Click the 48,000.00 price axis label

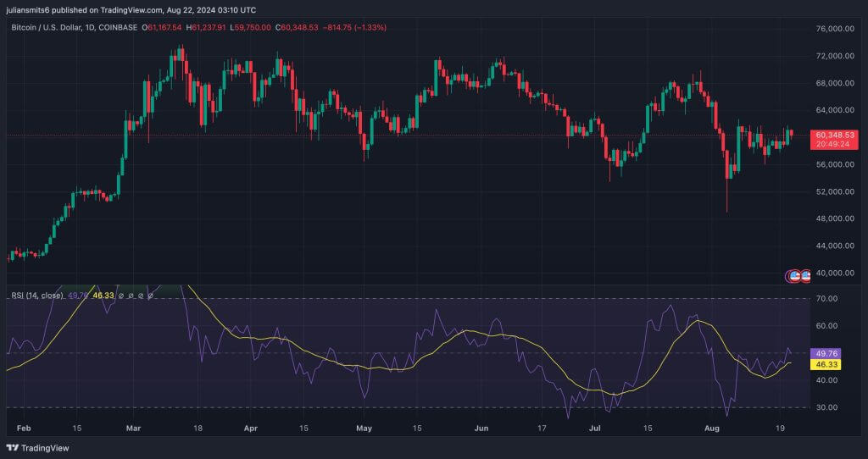point(835,218)
